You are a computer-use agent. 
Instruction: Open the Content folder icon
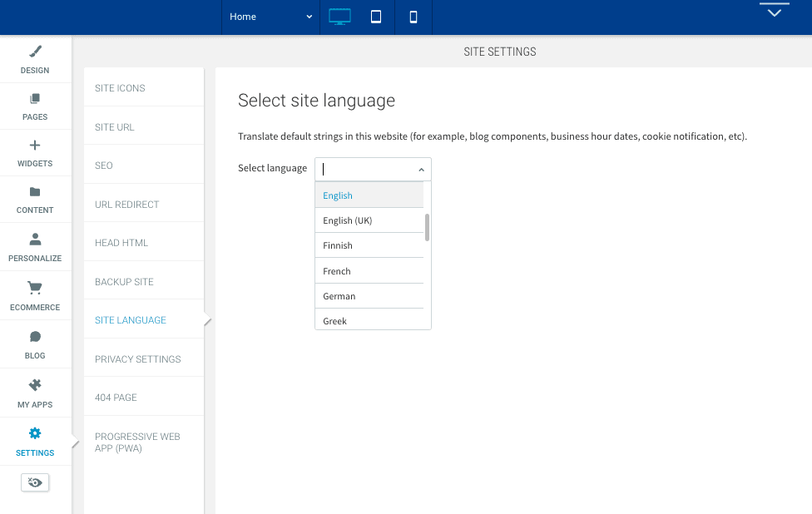(35, 192)
